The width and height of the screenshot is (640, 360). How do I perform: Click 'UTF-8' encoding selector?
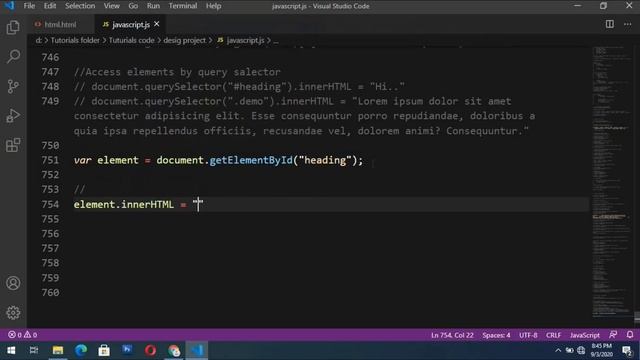tap(528, 335)
